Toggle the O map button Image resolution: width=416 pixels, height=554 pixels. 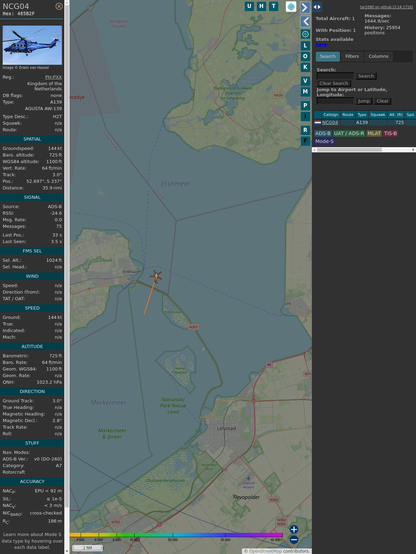[305, 56]
